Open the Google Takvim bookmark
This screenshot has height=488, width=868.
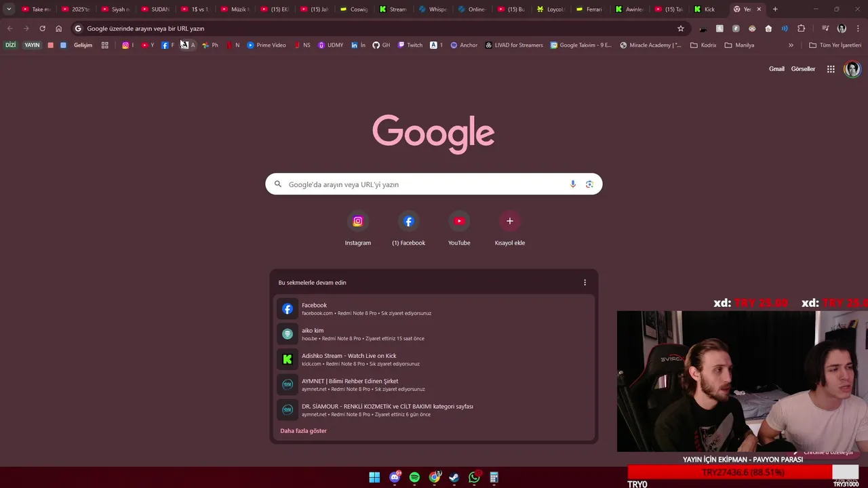(x=581, y=45)
